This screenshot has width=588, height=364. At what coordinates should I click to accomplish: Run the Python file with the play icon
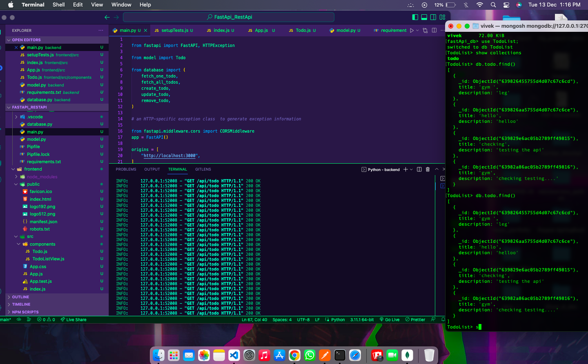(x=412, y=30)
